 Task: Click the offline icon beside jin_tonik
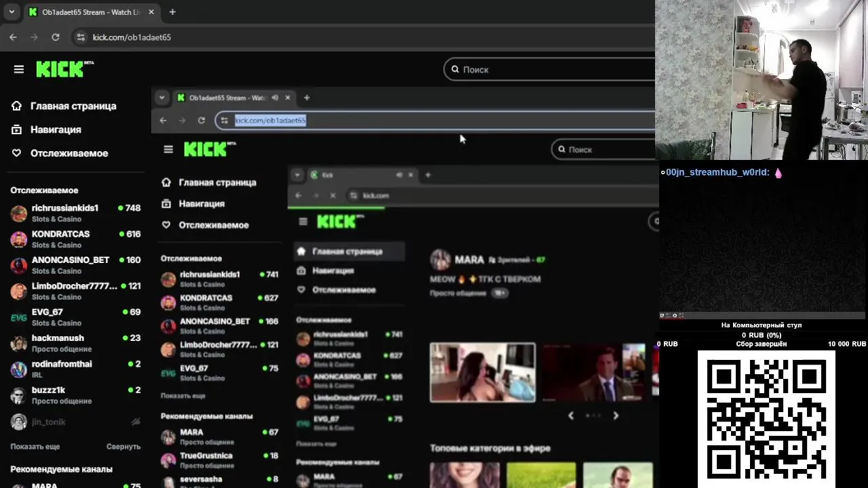(x=136, y=422)
